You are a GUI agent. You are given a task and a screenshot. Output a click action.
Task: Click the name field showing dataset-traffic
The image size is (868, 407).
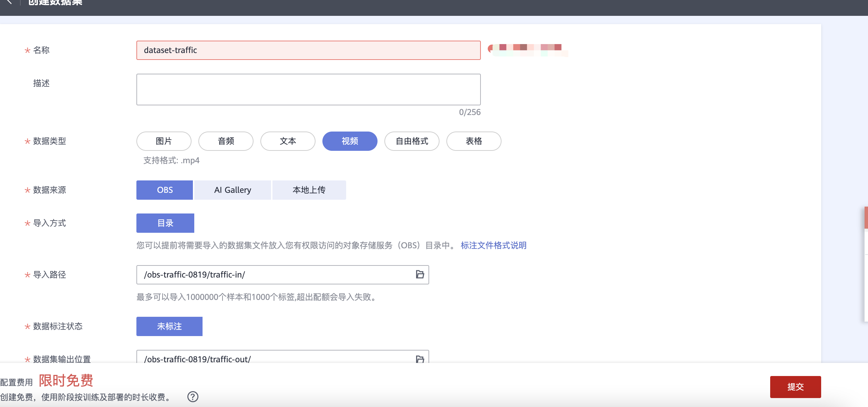308,50
